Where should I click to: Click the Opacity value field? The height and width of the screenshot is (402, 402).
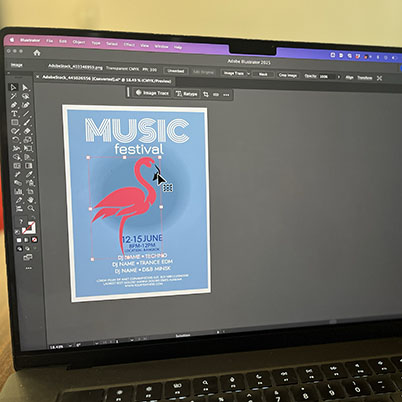click(x=327, y=76)
